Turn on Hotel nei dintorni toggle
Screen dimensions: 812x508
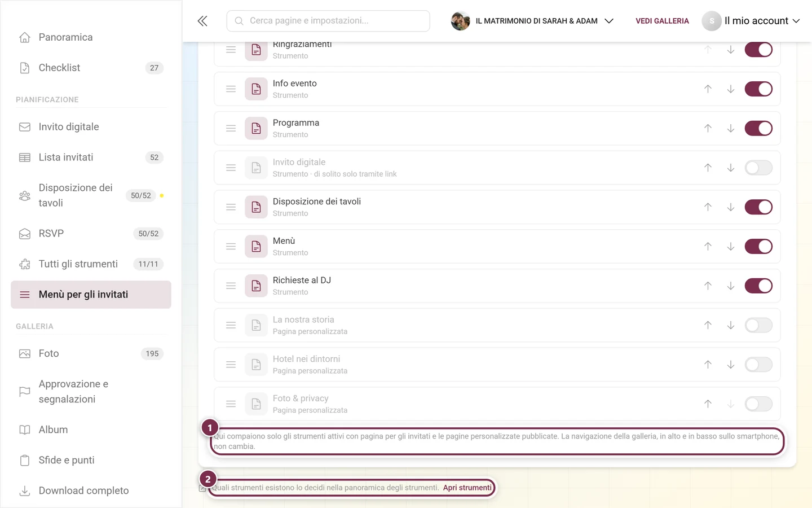pos(758,365)
